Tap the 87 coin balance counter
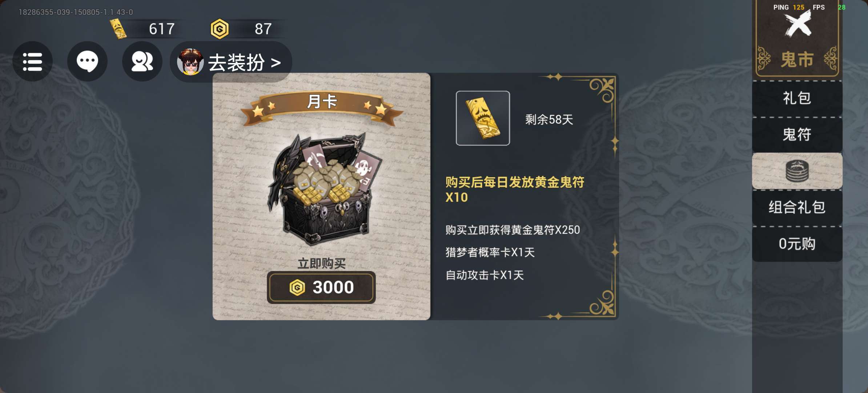 click(x=263, y=29)
